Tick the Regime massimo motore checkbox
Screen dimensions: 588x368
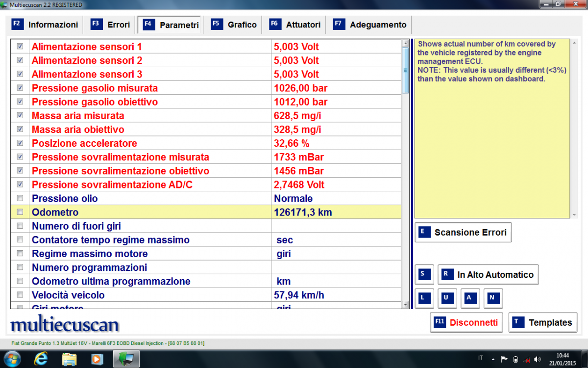(20, 254)
